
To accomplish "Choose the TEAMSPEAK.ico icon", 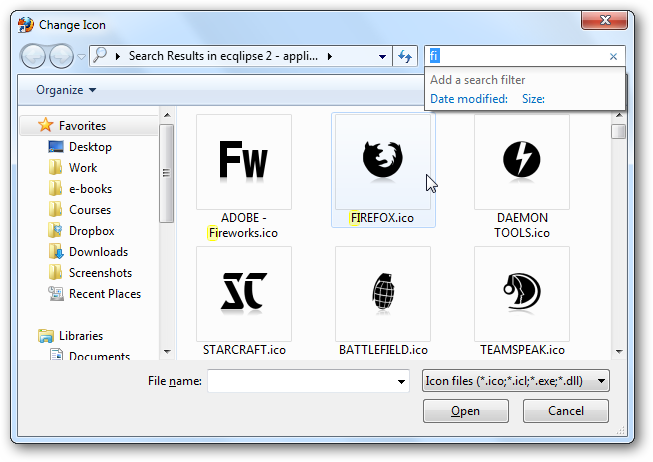I will point(521,294).
